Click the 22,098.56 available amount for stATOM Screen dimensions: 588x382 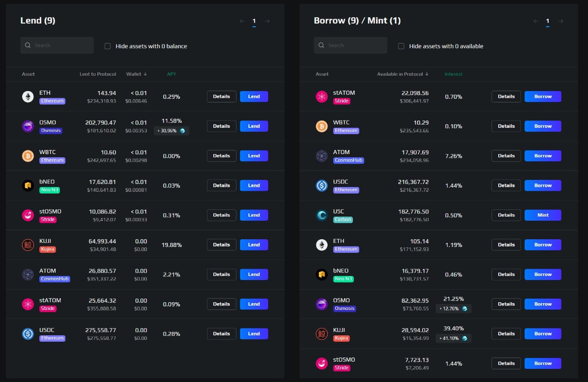(x=415, y=93)
